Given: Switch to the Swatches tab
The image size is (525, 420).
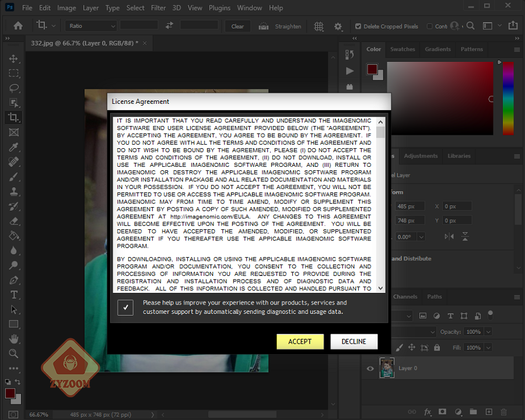Looking at the screenshot, I should pos(402,49).
